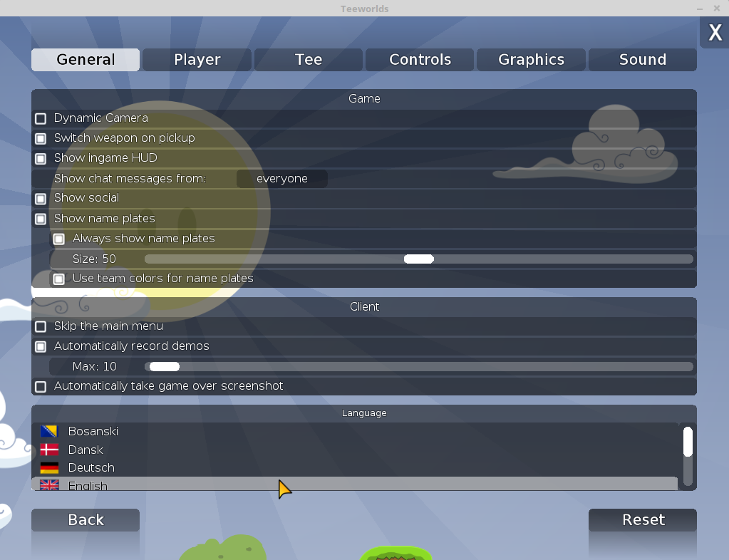
Task: Toggle Switch weapon on pickup
Action: 41,138
